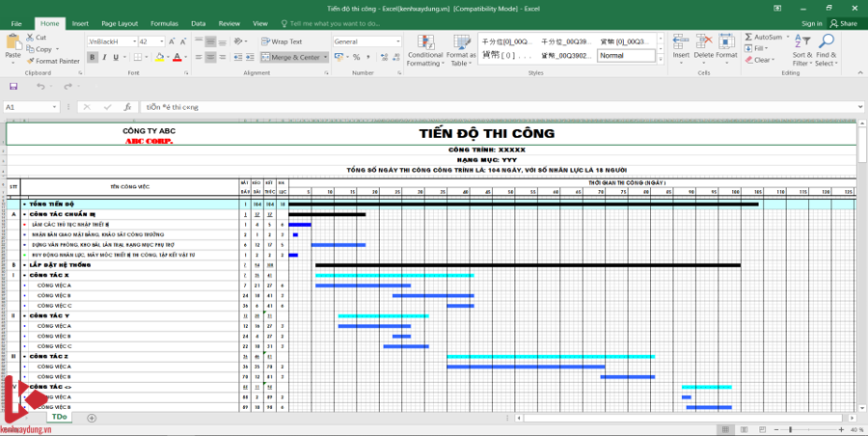Screen dimensions: 868x436
Task: Click the Save icon in quick access toolbar
Action: (14, 86)
